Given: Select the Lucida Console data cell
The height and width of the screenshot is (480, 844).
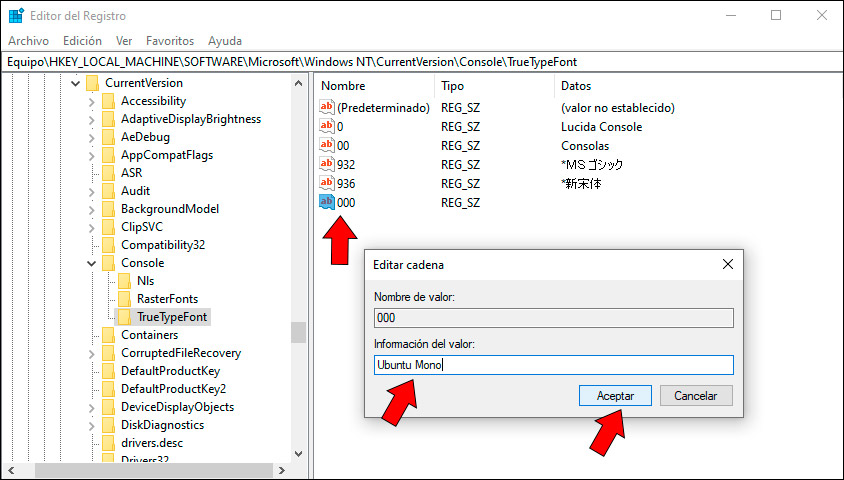Looking at the screenshot, I should point(601,127).
